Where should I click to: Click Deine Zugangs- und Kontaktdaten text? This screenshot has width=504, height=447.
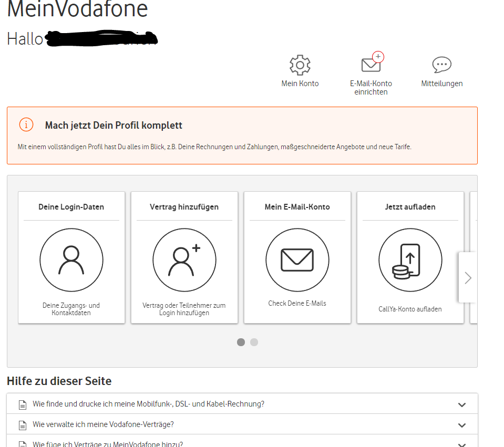(x=71, y=309)
